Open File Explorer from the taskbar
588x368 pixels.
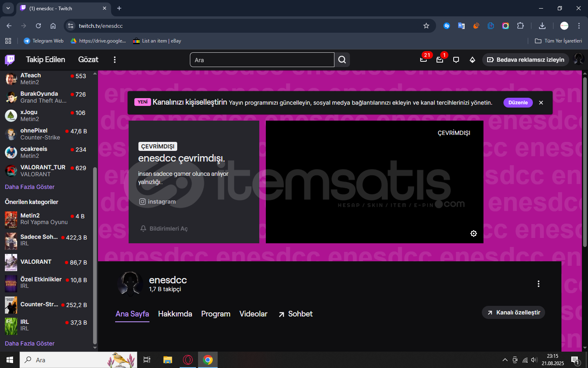(x=168, y=360)
